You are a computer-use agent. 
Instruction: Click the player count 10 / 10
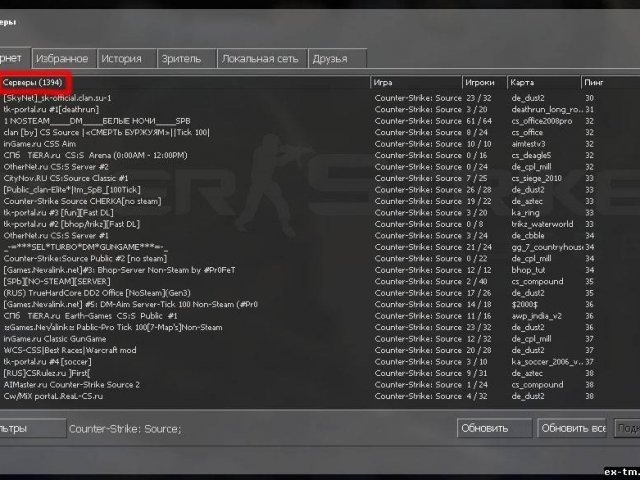click(x=479, y=144)
